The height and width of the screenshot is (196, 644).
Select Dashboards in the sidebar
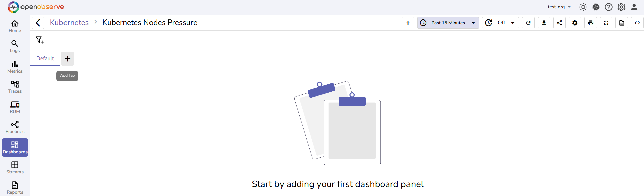[14, 147]
